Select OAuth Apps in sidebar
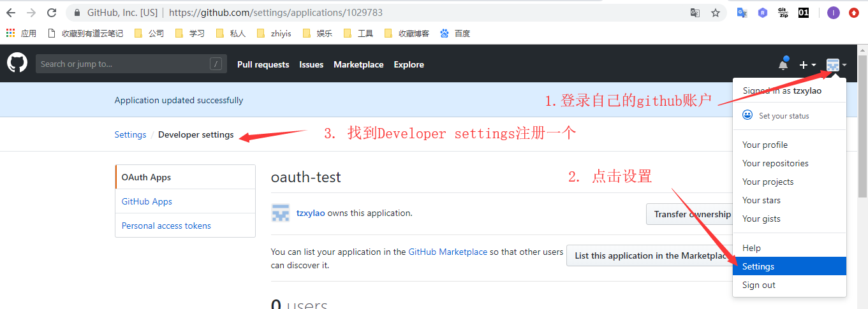Screen dimensions: 868x309 tap(185, 177)
